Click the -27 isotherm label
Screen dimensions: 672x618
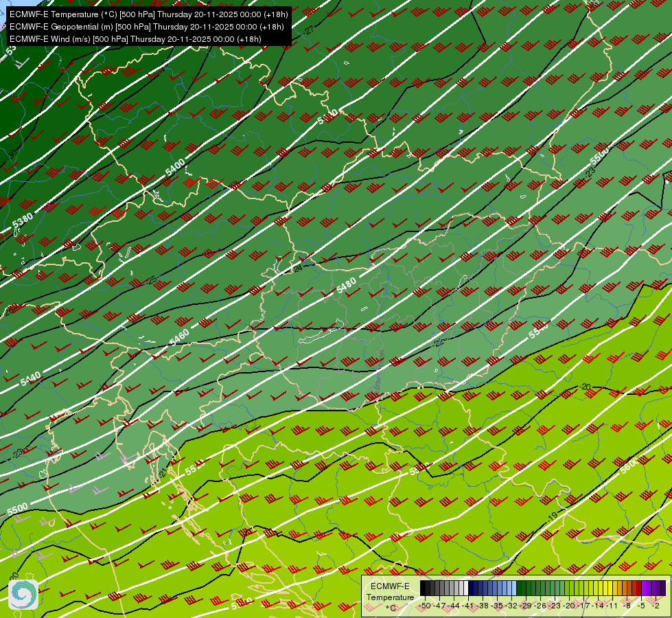(x=309, y=30)
